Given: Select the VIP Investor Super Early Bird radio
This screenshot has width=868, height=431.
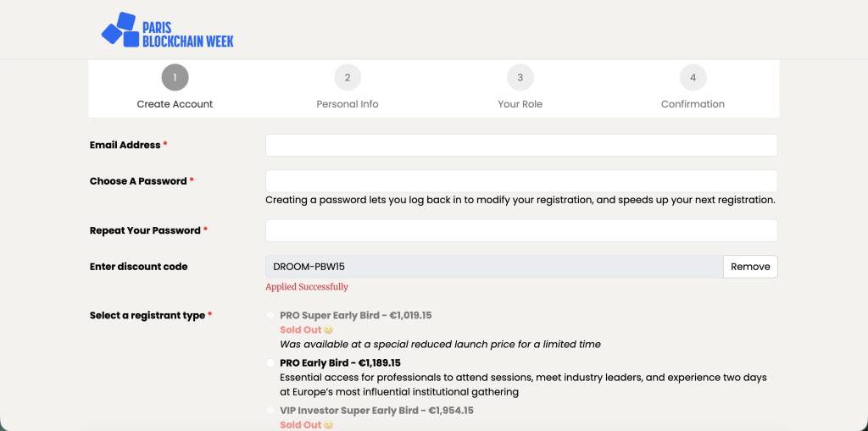Looking at the screenshot, I should point(271,411).
